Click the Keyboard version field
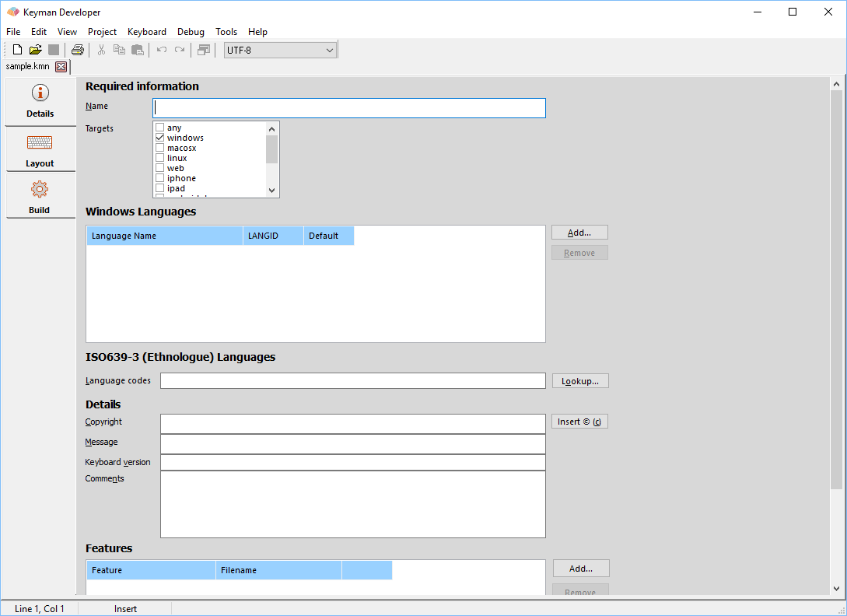 coord(353,463)
